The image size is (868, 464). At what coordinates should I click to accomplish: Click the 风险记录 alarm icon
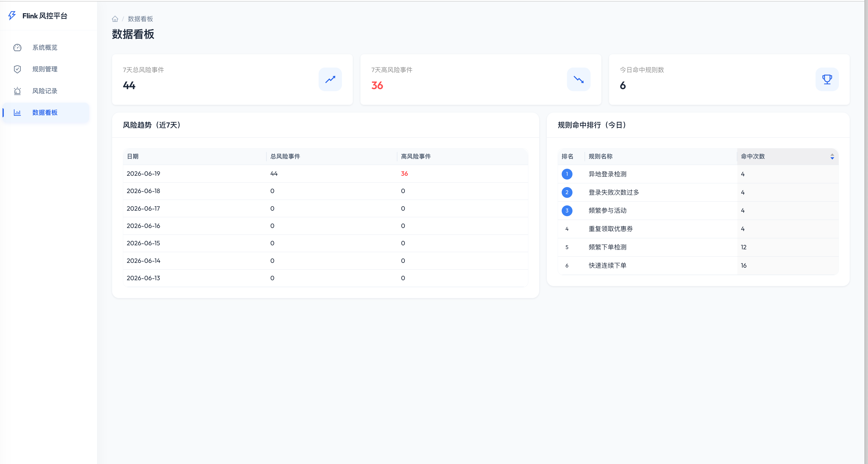[x=17, y=91]
